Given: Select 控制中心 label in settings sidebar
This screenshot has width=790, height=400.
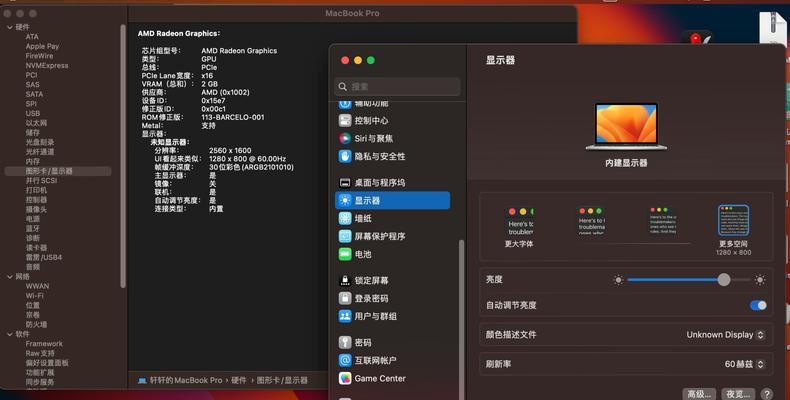Looking at the screenshot, I should pyautogui.click(x=371, y=120).
